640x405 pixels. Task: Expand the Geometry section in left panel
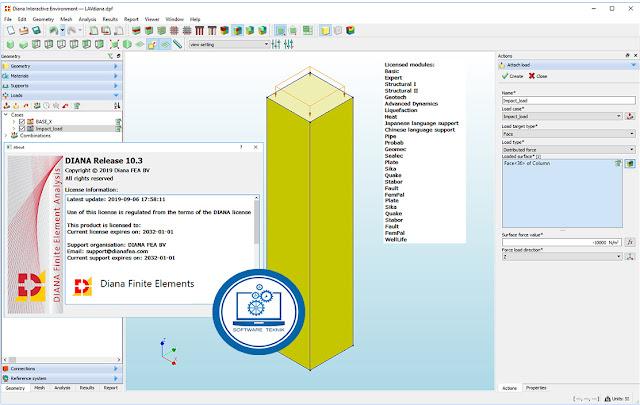(x=61, y=66)
